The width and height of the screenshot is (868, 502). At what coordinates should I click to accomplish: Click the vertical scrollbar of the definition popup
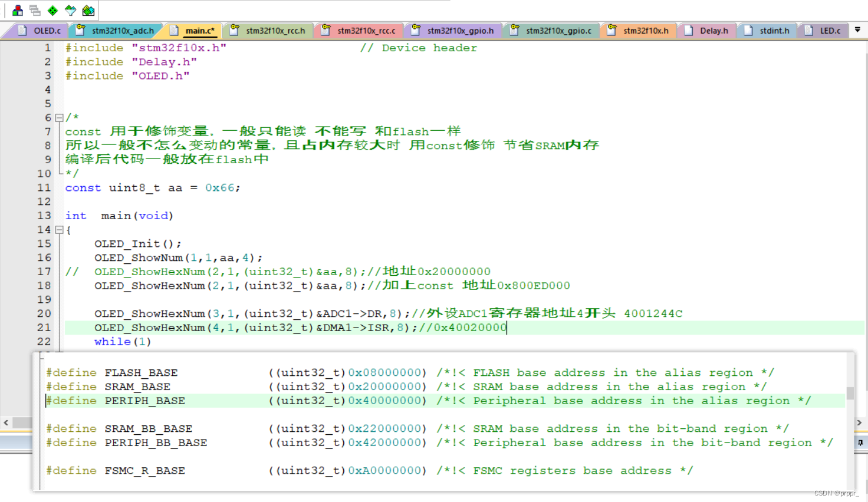click(x=850, y=395)
